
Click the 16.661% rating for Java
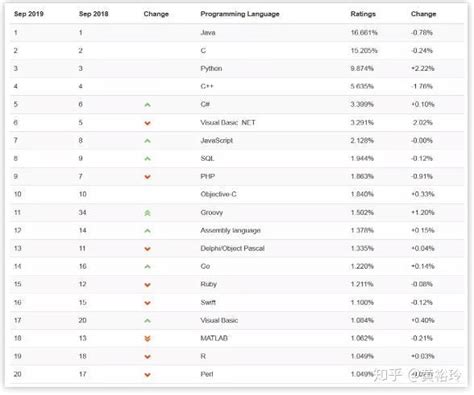tap(364, 33)
